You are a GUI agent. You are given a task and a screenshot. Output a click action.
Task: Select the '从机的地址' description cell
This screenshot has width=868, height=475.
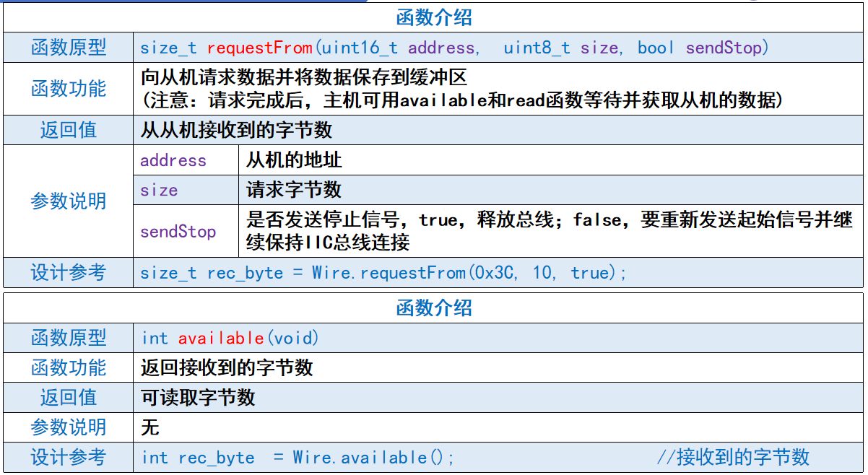pyautogui.click(x=294, y=160)
